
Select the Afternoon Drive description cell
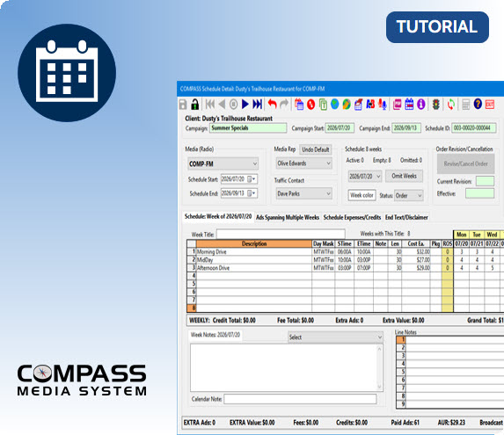point(254,268)
